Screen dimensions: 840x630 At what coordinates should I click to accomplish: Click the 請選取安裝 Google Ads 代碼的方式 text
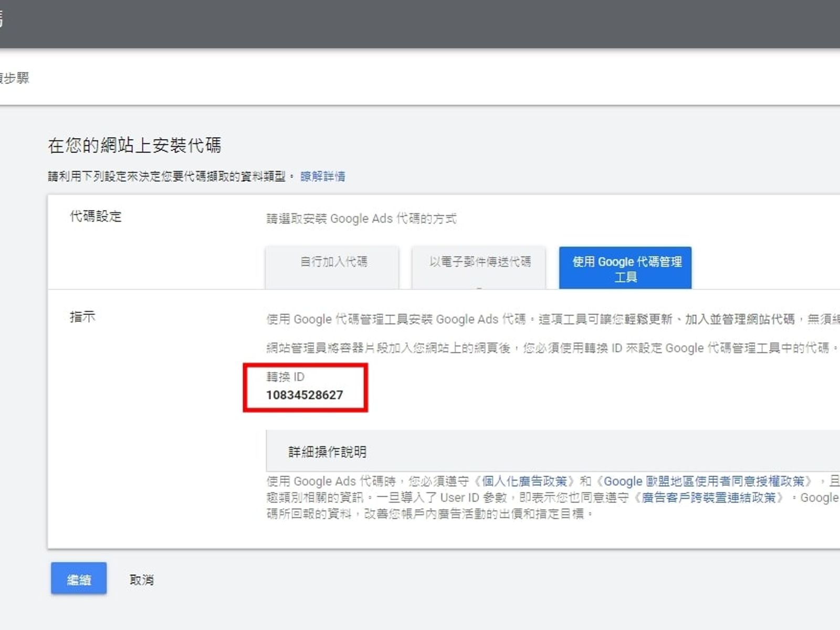pyautogui.click(x=361, y=218)
